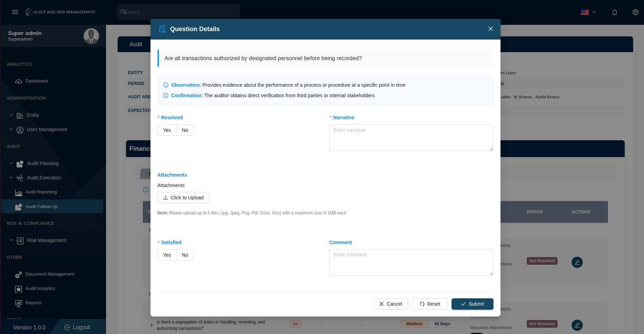Image resolution: width=644 pixels, height=334 pixels.
Task: Click the Audit Planning icon
Action: pyautogui.click(x=20, y=164)
